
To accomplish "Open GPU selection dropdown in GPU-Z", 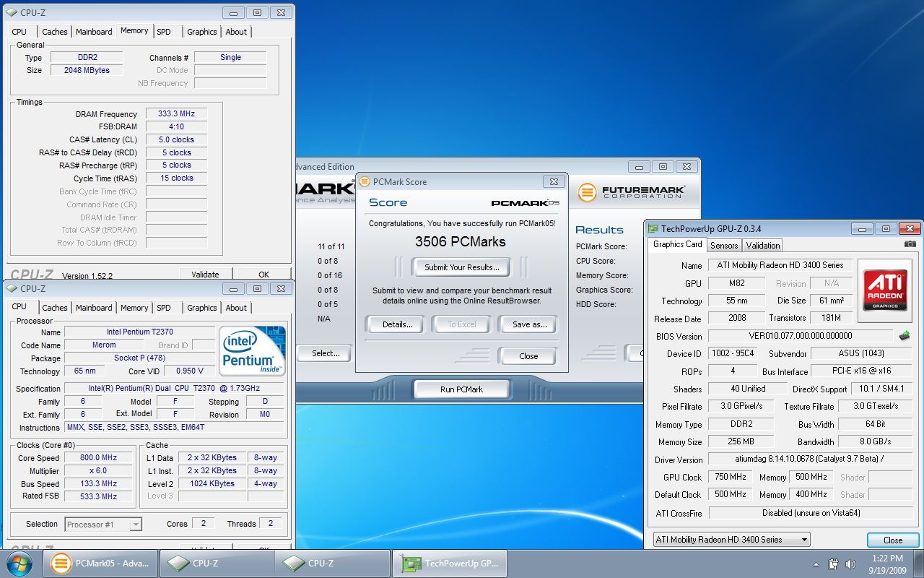I will (x=731, y=540).
